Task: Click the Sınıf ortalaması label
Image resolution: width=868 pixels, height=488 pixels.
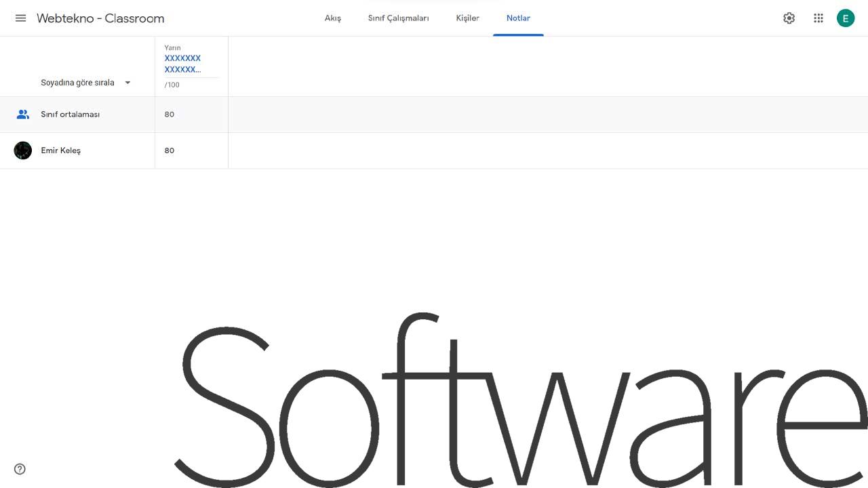Action: tap(71, 115)
